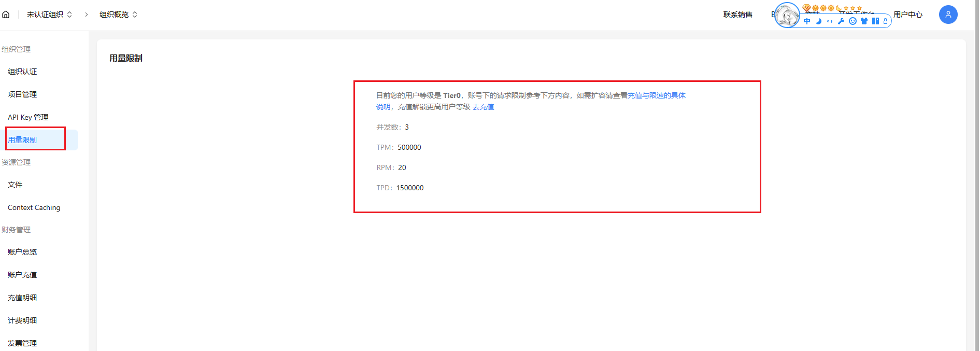Click the 财务管理 section label
This screenshot has height=351, width=980.
16,230
